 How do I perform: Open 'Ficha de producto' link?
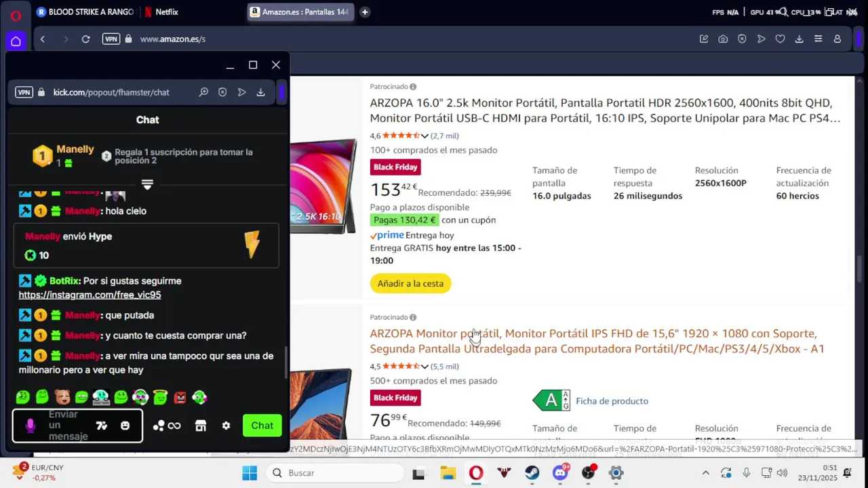click(612, 401)
